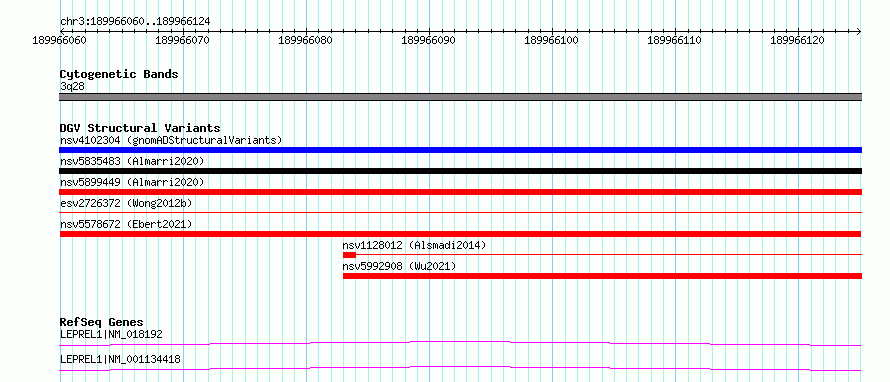This screenshot has height=382, width=890.
Task: Select the nsv5835483 black variant bar
Action: point(460,171)
